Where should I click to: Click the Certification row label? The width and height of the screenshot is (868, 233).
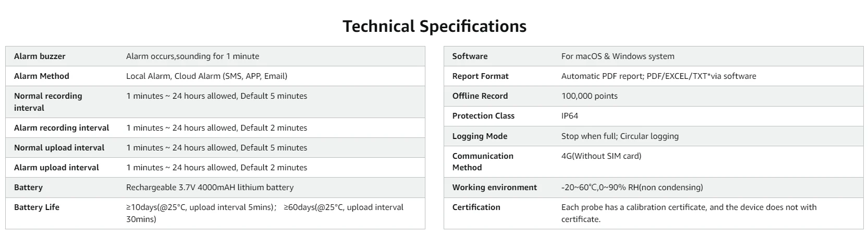tap(476, 207)
